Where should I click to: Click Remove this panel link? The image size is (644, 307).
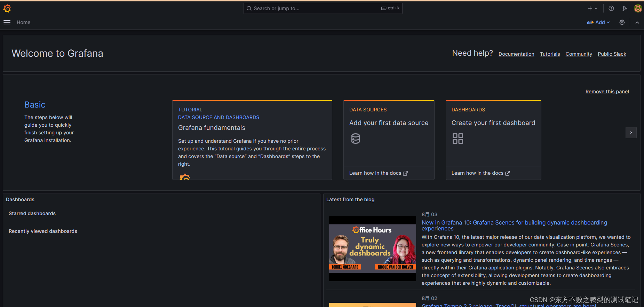click(607, 92)
